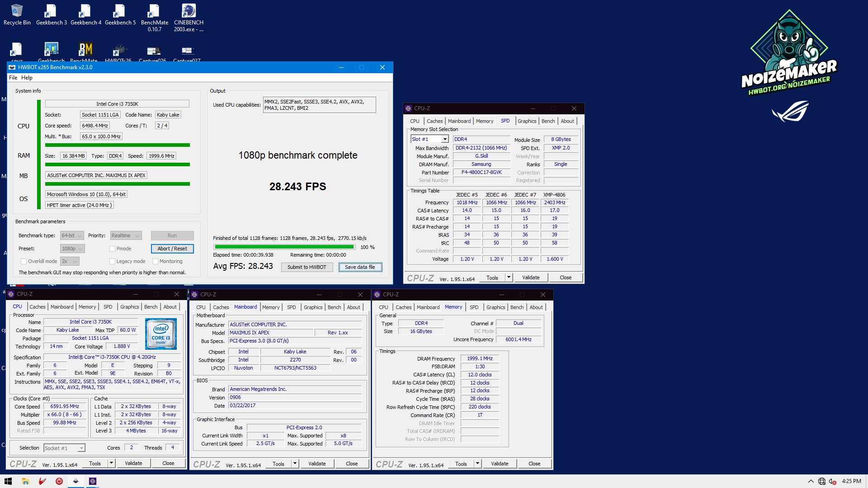Click Validate in the SPD CPU-Z window
The height and width of the screenshot is (488, 868).
pos(531,277)
